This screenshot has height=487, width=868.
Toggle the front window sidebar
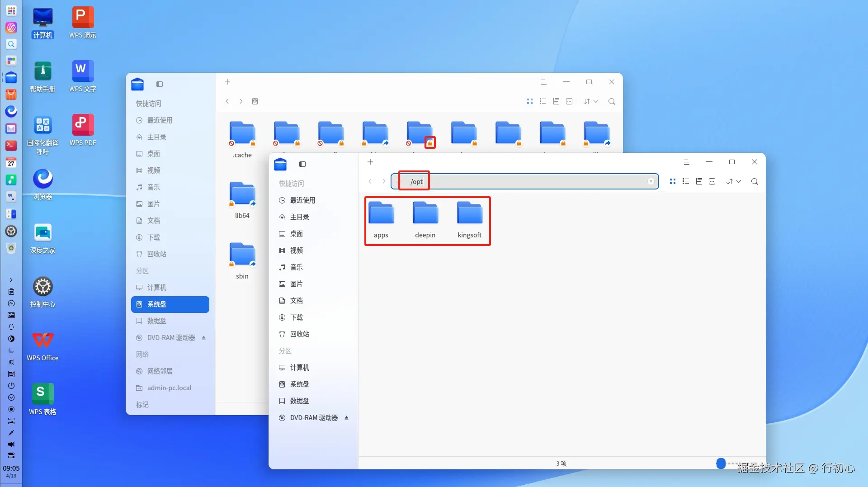coord(302,164)
